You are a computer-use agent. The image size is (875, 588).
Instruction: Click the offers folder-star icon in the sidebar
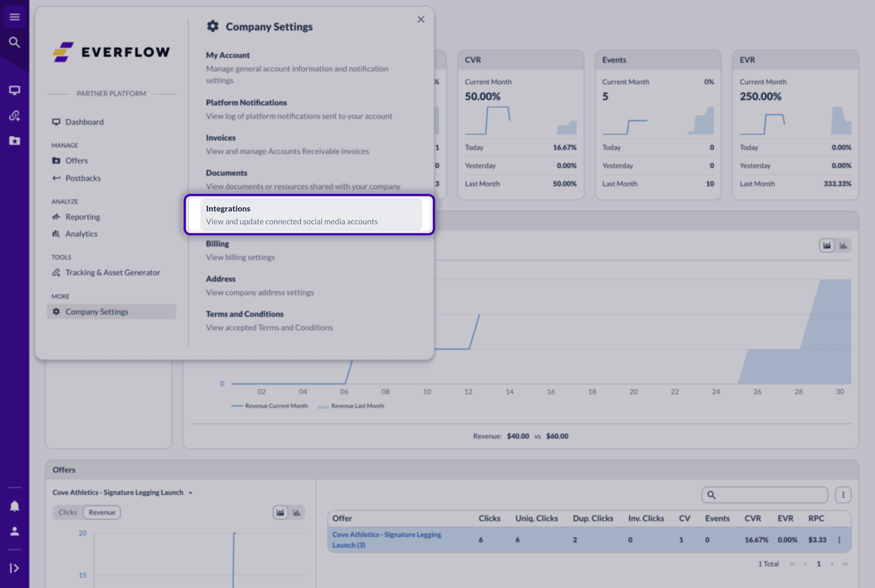pos(14,140)
